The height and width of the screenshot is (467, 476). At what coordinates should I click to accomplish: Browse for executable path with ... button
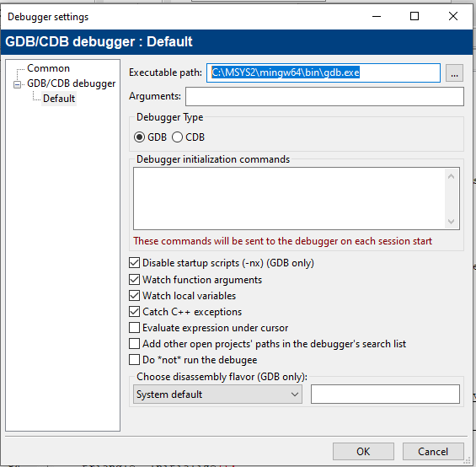tap(454, 73)
